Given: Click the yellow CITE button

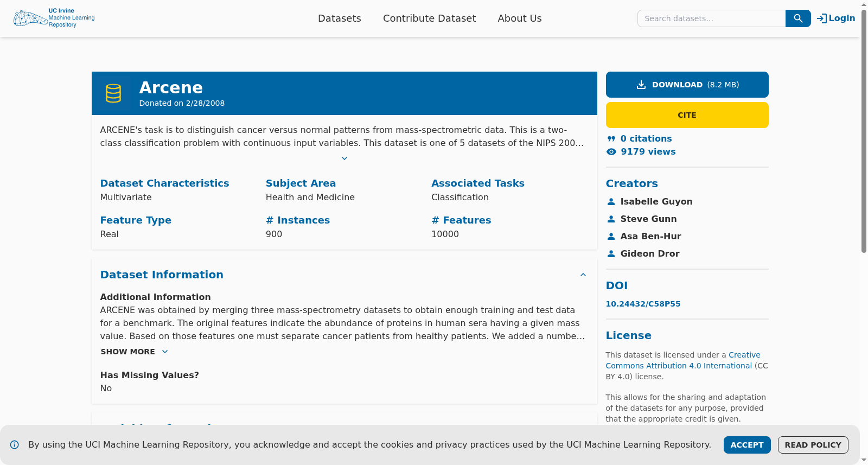Looking at the screenshot, I should 687,115.
